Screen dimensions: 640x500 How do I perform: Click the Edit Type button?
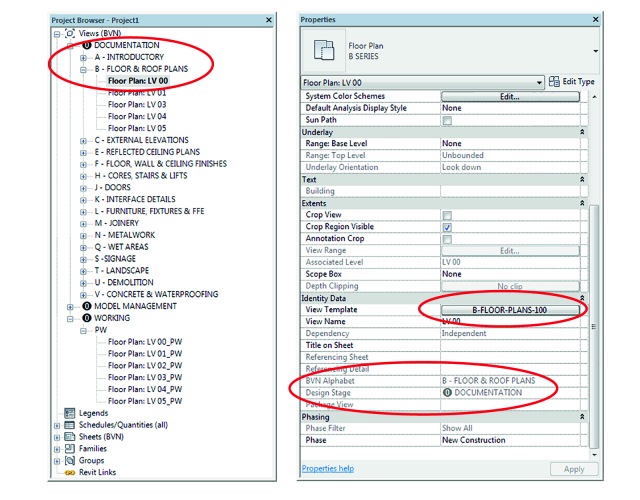click(x=572, y=82)
